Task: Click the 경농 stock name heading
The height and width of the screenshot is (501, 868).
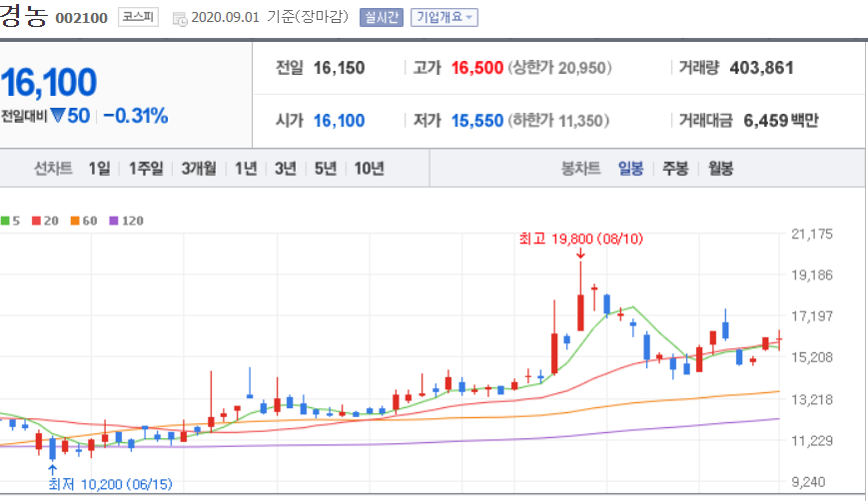Action: click(x=23, y=15)
